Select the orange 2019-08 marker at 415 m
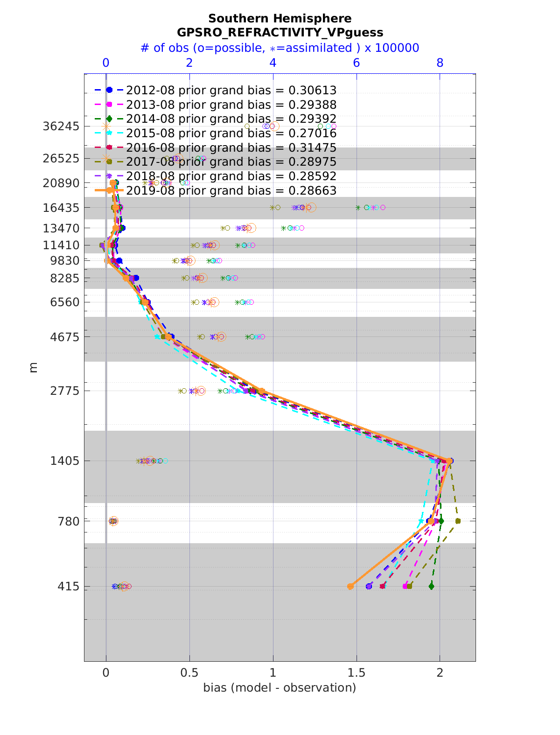 350,587
